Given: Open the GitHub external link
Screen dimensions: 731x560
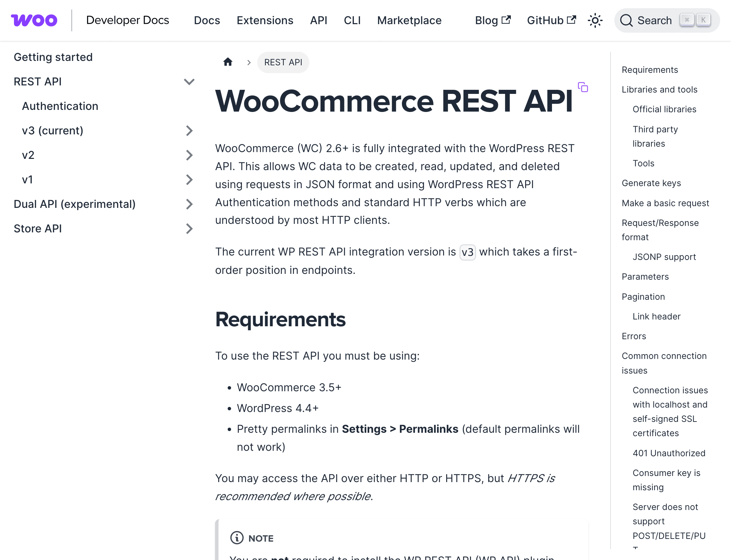Looking at the screenshot, I should (x=551, y=20).
